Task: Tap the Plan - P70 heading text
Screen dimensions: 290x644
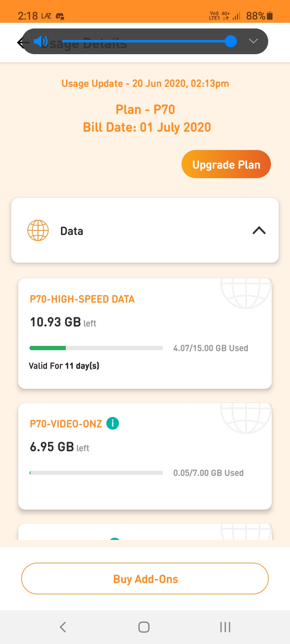Action: 145,109
